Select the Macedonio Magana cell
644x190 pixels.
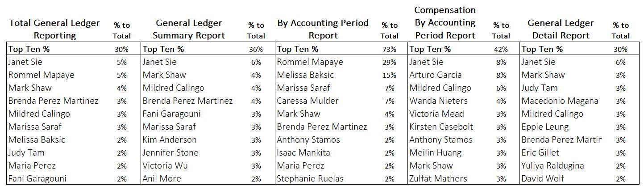tap(560, 101)
